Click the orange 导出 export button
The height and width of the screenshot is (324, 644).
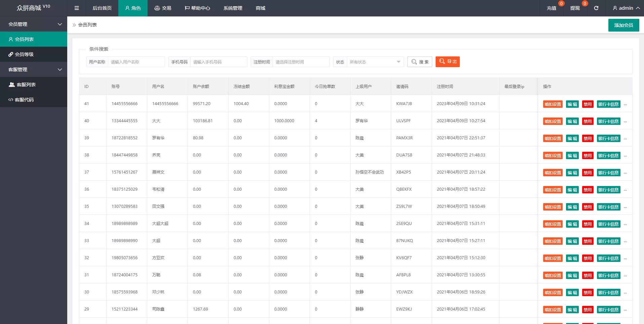(x=448, y=62)
